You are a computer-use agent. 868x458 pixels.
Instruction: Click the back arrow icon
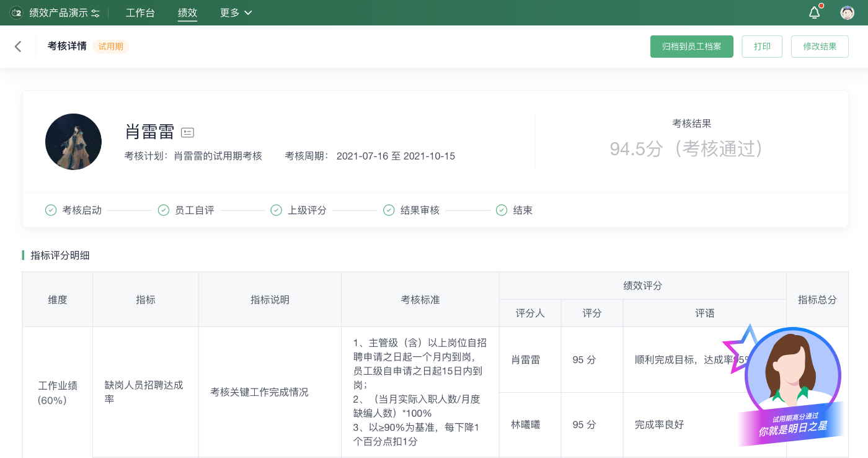point(18,47)
